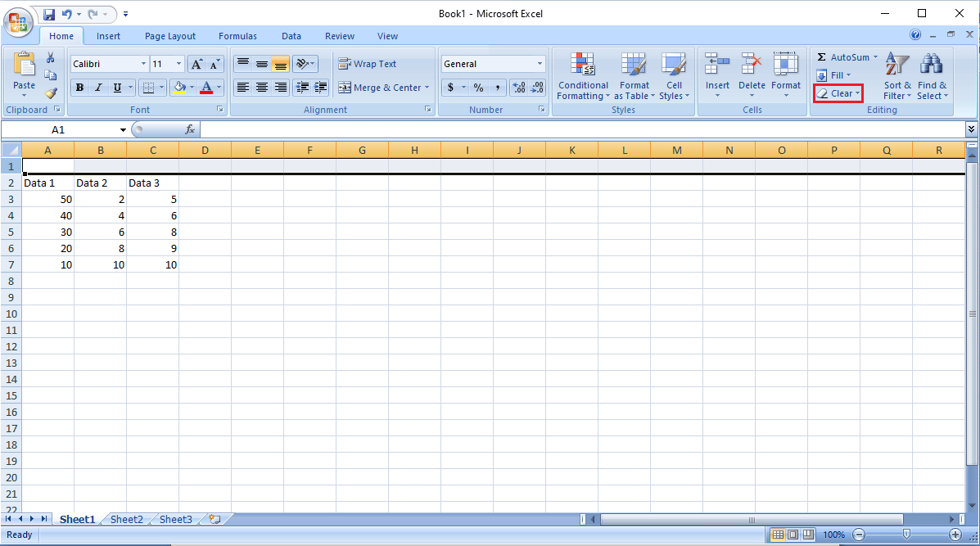Open the Office Button menu
The height and width of the screenshot is (546, 980).
(x=18, y=22)
